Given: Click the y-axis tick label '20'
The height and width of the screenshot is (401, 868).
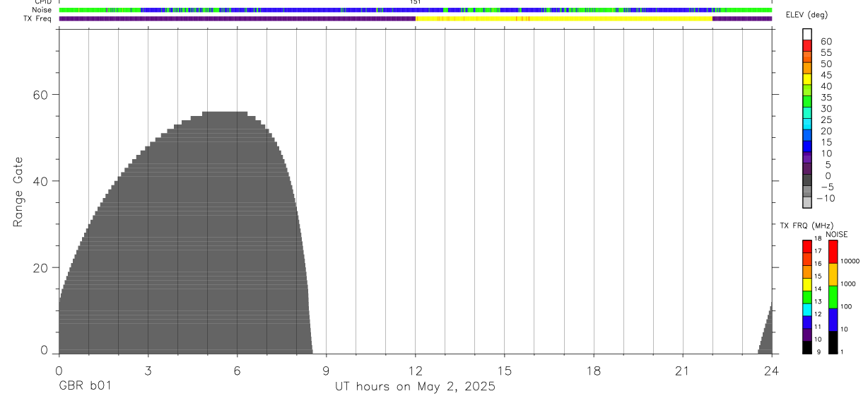Looking at the screenshot, I should coord(40,268).
